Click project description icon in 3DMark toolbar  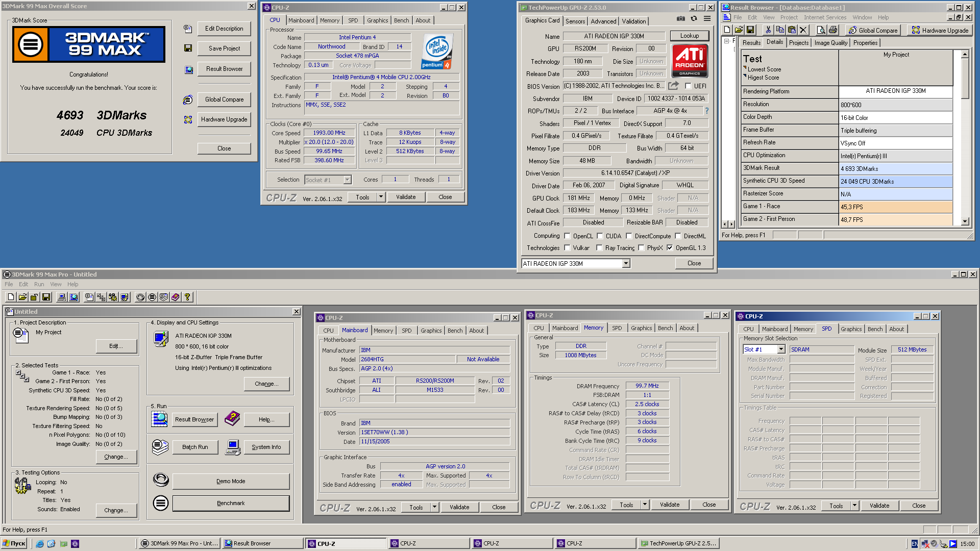89,297
